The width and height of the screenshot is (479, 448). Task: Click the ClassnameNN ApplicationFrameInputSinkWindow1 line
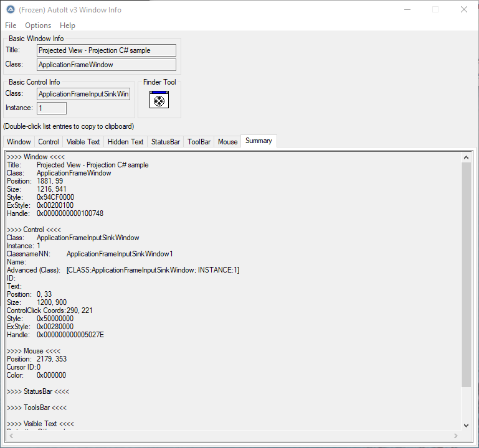pyautogui.click(x=90, y=254)
